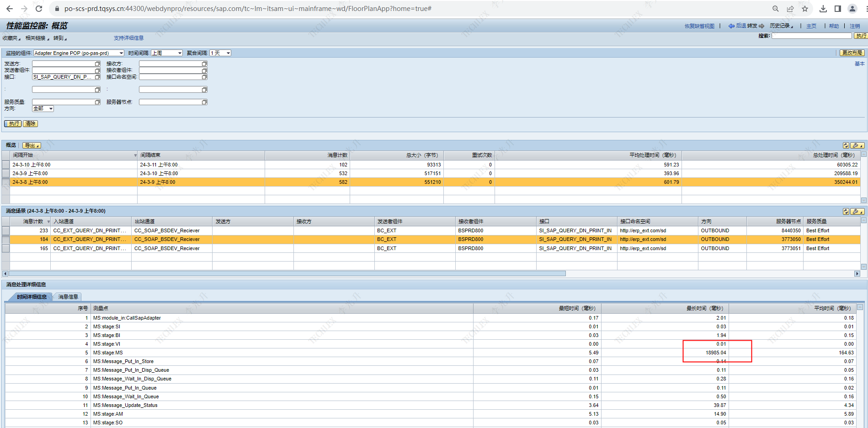Image resolution: width=868 pixels, height=428 pixels.
Task: Select row marker for 24-3-8 上午8:00 interval start
Action: 5,182
